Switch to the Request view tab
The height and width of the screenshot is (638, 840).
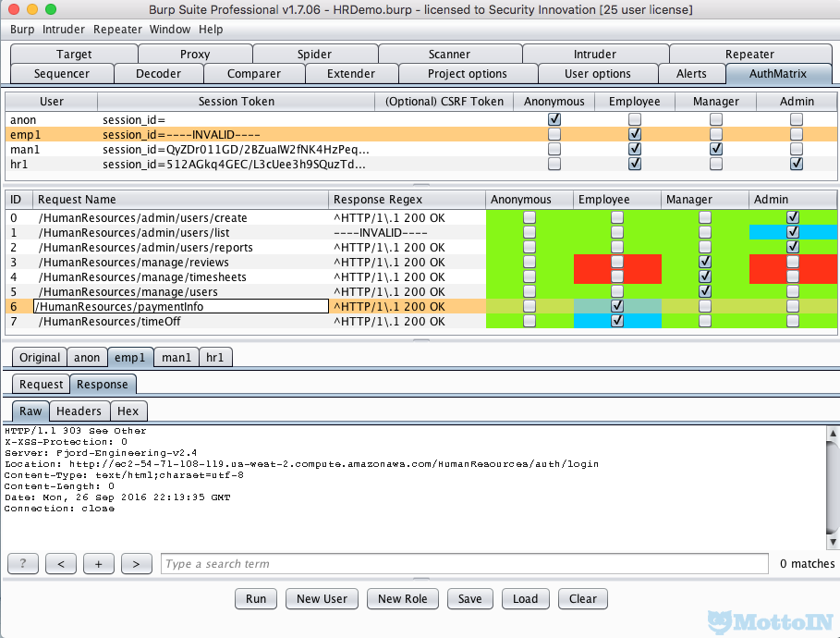tap(42, 385)
